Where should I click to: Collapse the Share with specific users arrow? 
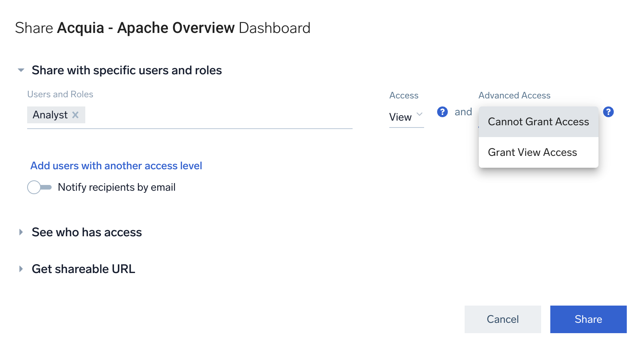click(x=21, y=70)
